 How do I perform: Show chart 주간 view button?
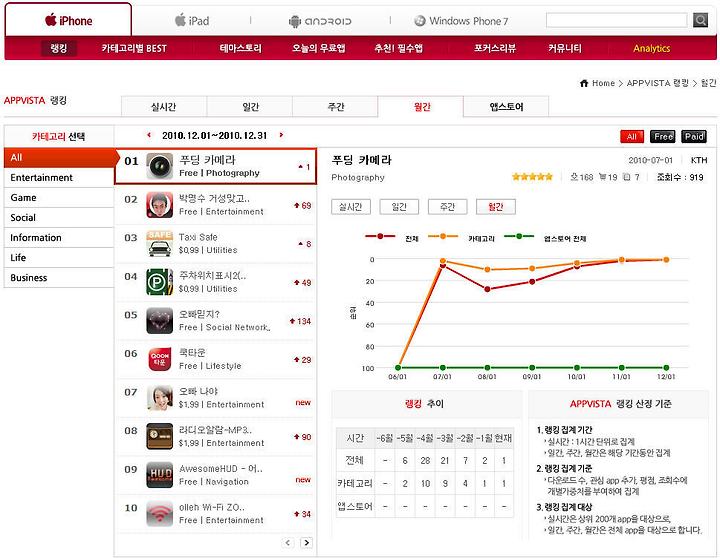(x=447, y=207)
